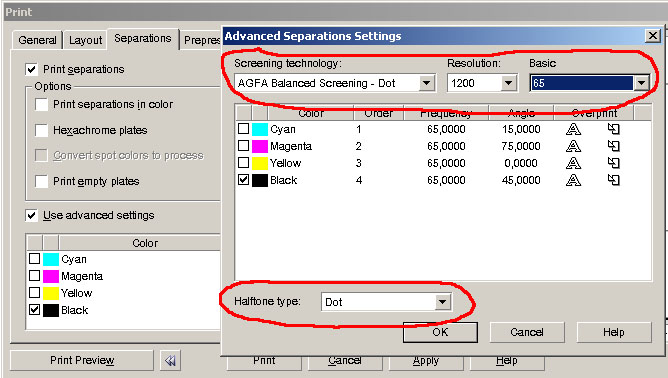Viewport: 668px width, 378px height.
Task: Switch to the Layout tab
Action: pos(85,40)
